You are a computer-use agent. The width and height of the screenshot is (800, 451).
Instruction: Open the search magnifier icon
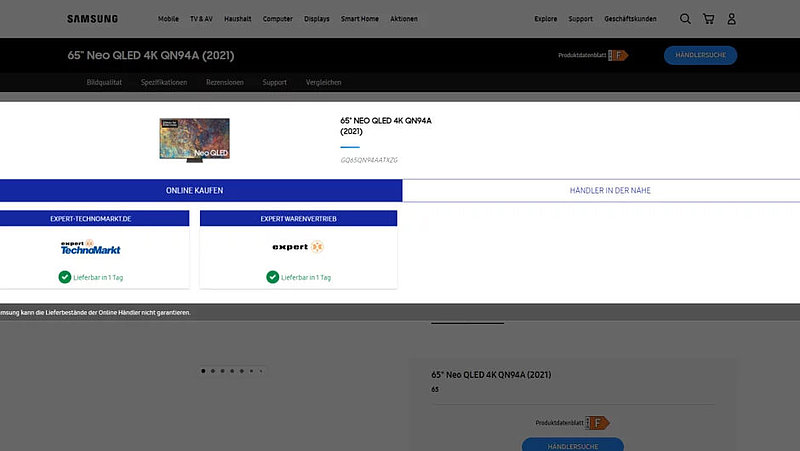(x=685, y=19)
